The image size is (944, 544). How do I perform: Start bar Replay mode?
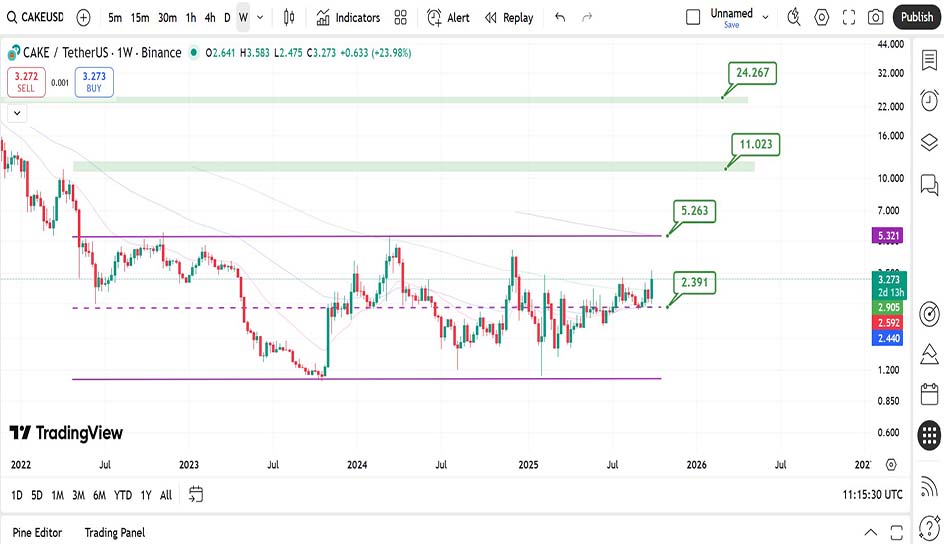[508, 17]
